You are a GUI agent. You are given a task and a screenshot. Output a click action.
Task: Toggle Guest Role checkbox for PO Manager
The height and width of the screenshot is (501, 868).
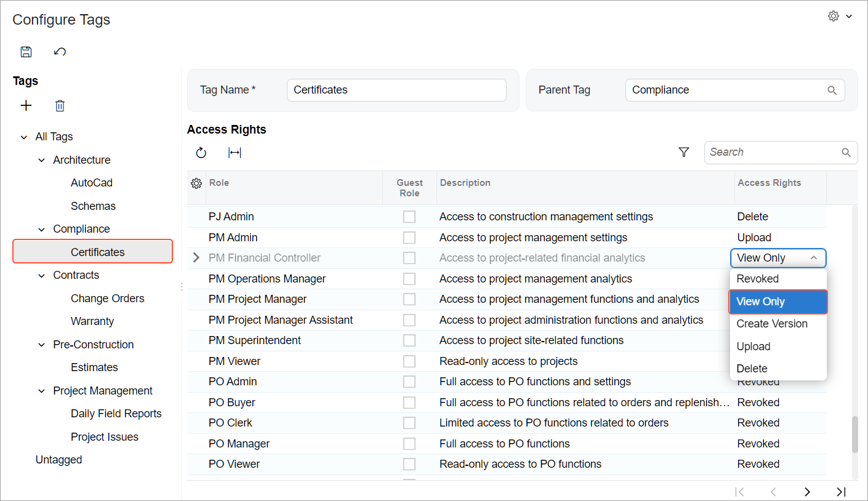[x=409, y=444]
